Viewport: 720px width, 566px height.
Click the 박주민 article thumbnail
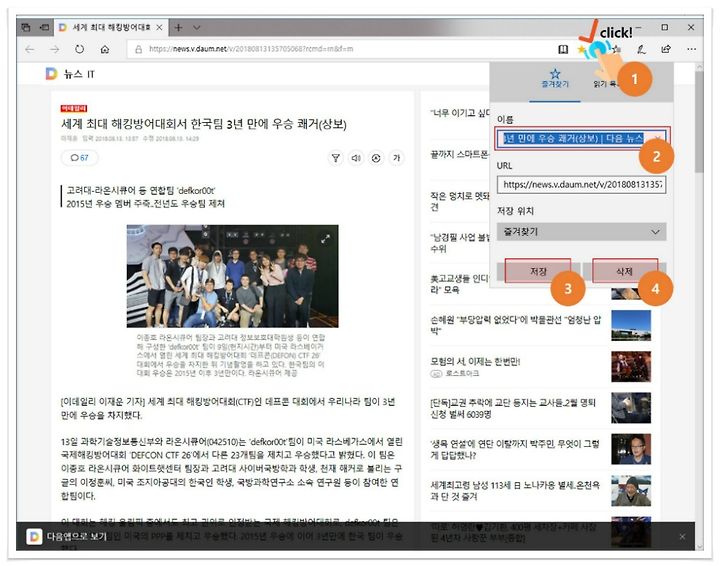[631, 449]
